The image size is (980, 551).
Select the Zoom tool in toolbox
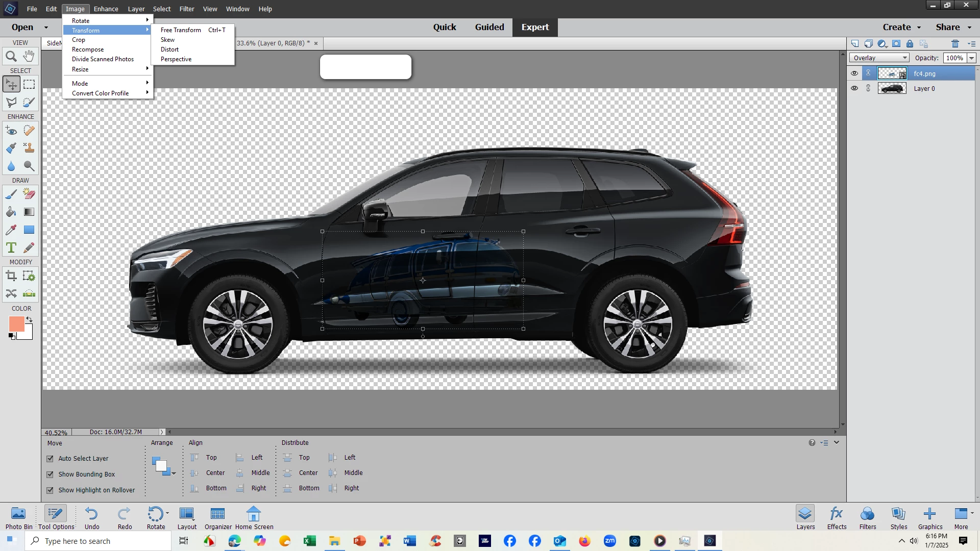[x=11, y=57]
